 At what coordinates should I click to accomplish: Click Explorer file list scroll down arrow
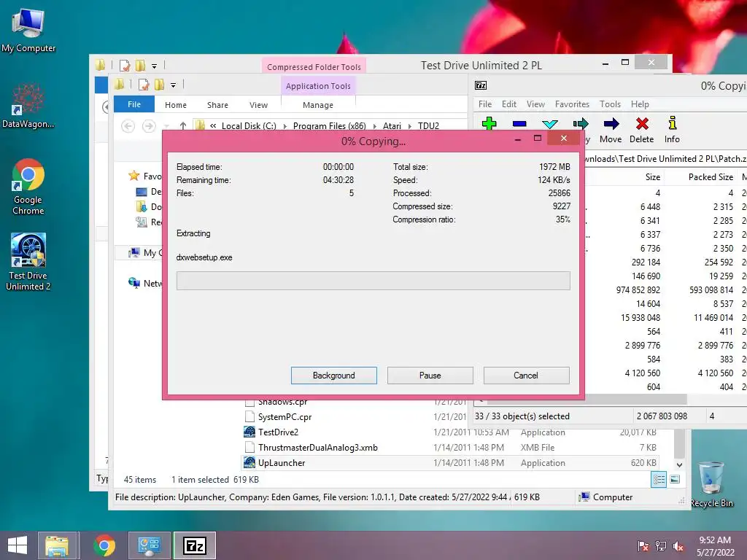[x=680, y=464]
